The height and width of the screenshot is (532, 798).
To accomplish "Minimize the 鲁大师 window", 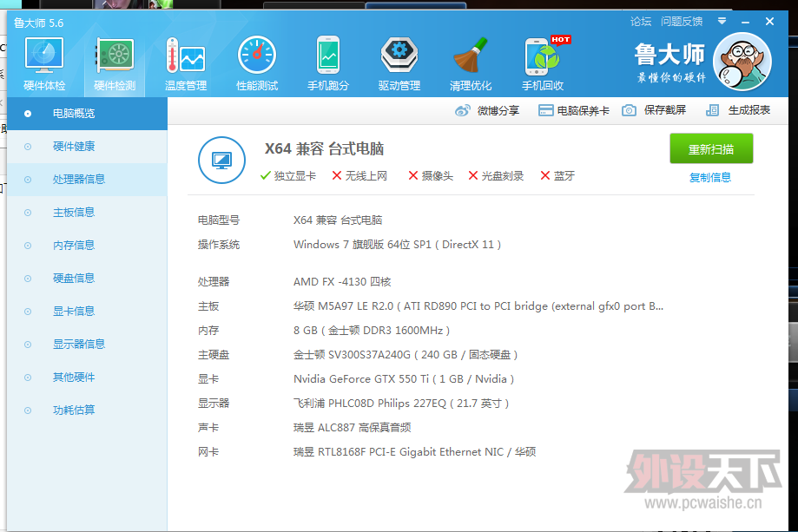I will point(746,22).
